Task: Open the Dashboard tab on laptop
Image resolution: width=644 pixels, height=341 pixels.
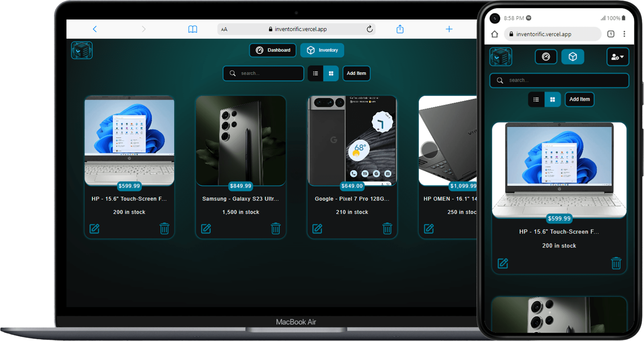Action: [273, 50]
